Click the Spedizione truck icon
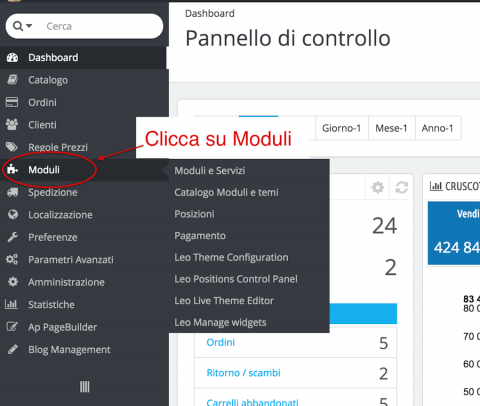 pyautogui.click(x=12, y=192)
